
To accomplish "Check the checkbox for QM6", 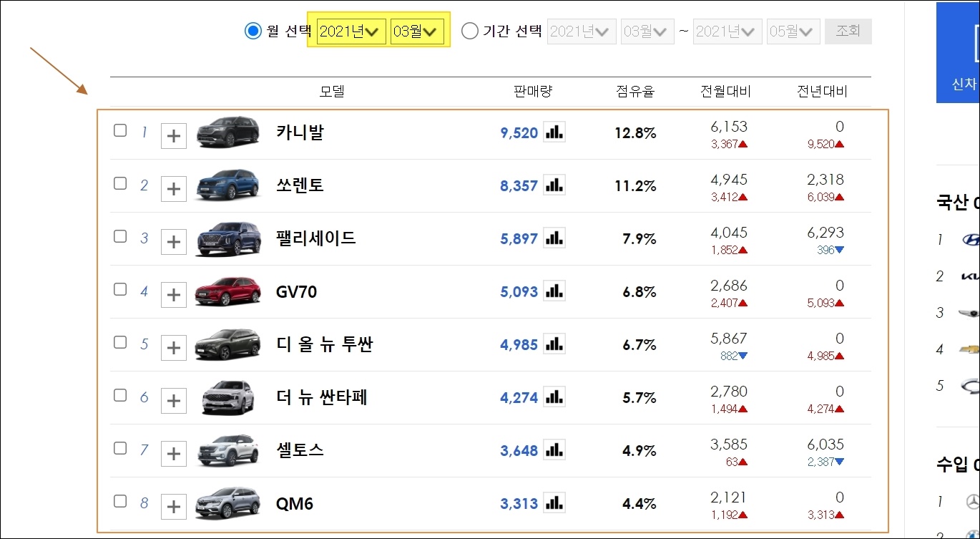I will [x=120, y=501].
